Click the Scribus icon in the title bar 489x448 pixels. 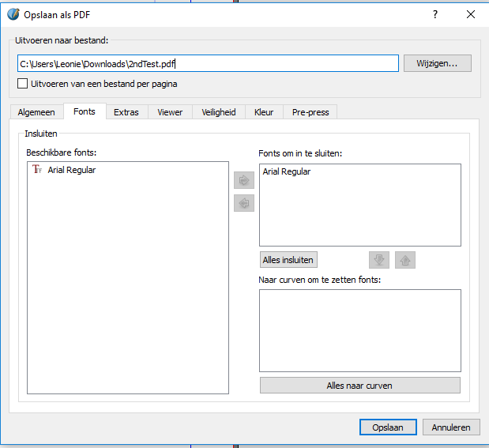13,14
